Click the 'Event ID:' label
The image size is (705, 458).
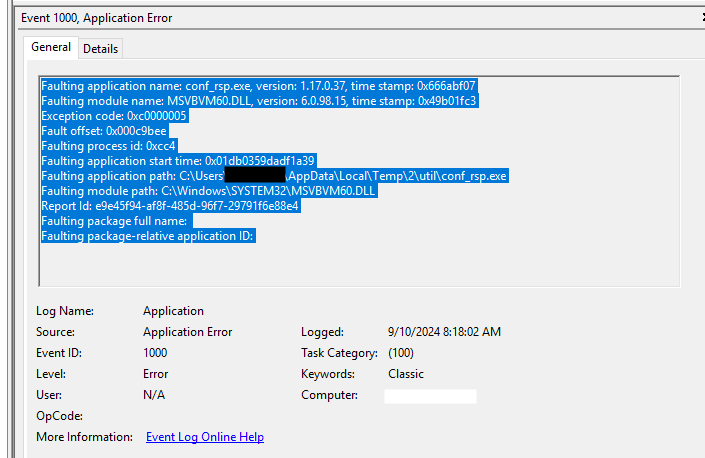(x=59, y=353)
